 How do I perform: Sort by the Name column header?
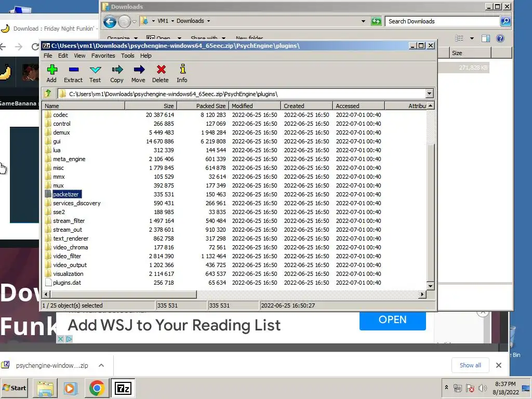click(84, 106)
